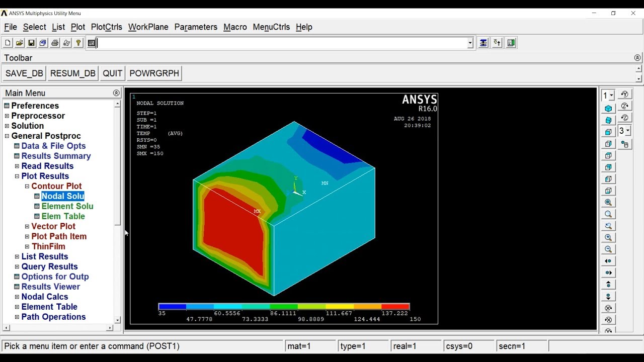Click the Fit View magnifier icon
This screenshot has height=362, width=644.
pos(608,203)
